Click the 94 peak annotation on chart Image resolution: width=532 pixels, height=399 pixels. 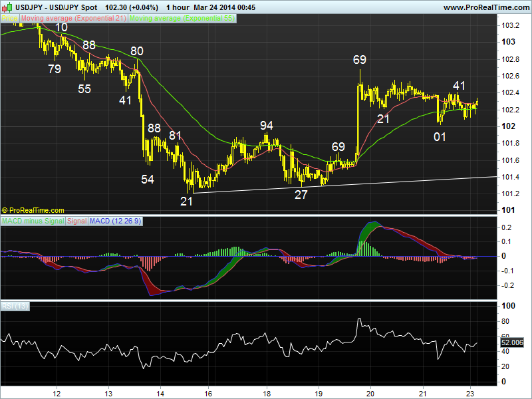tap(267, 126)
